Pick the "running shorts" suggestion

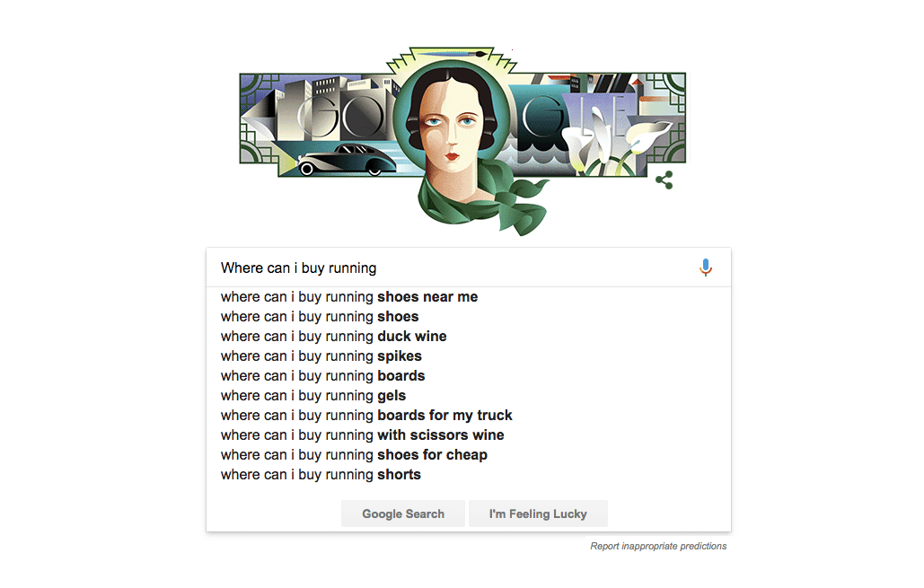(x=321, y=475)
